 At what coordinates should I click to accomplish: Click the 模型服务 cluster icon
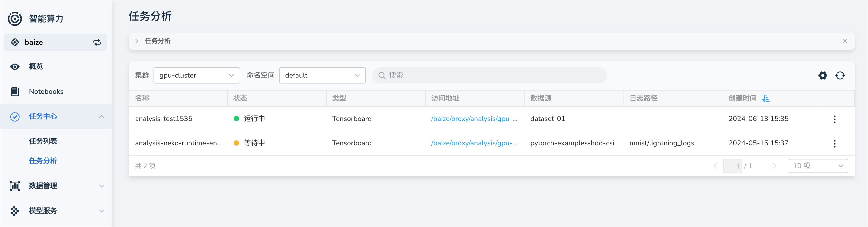15,211
